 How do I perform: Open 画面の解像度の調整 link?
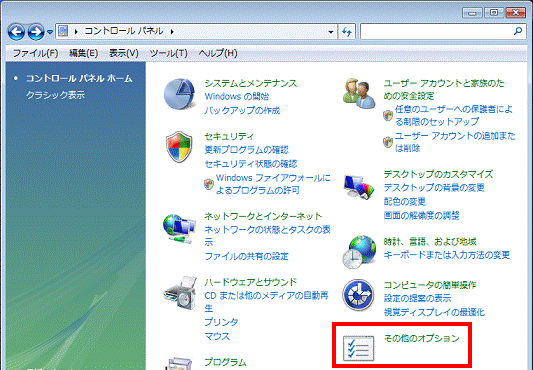pyautogui.click(x=422, y=216)
